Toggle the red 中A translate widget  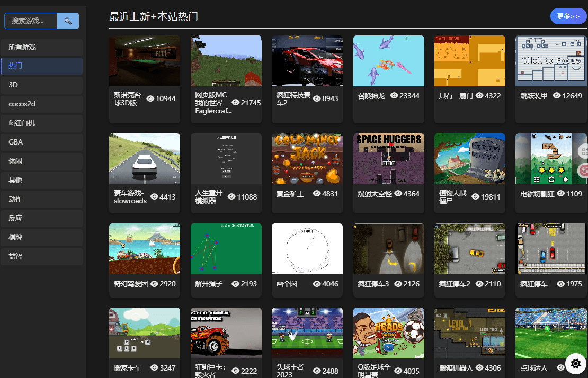point(584,170)
